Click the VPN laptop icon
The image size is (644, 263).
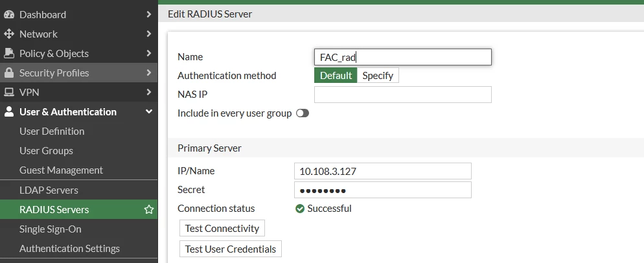[x=9, y=93]
